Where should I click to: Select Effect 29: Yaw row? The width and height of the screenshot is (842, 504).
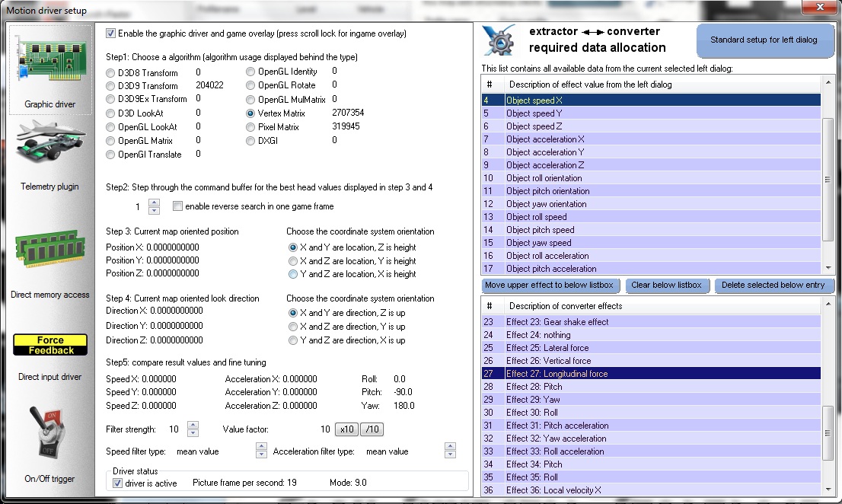[652, 400]
